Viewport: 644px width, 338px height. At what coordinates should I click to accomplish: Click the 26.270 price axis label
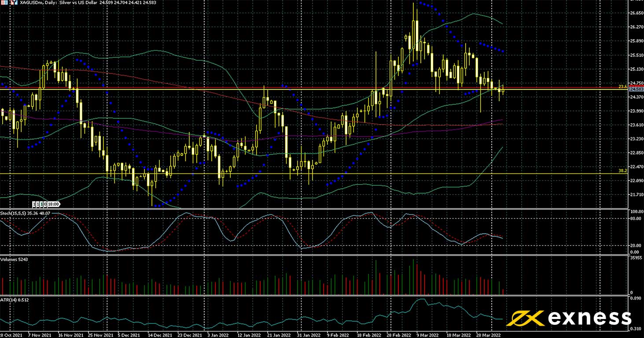636,27
